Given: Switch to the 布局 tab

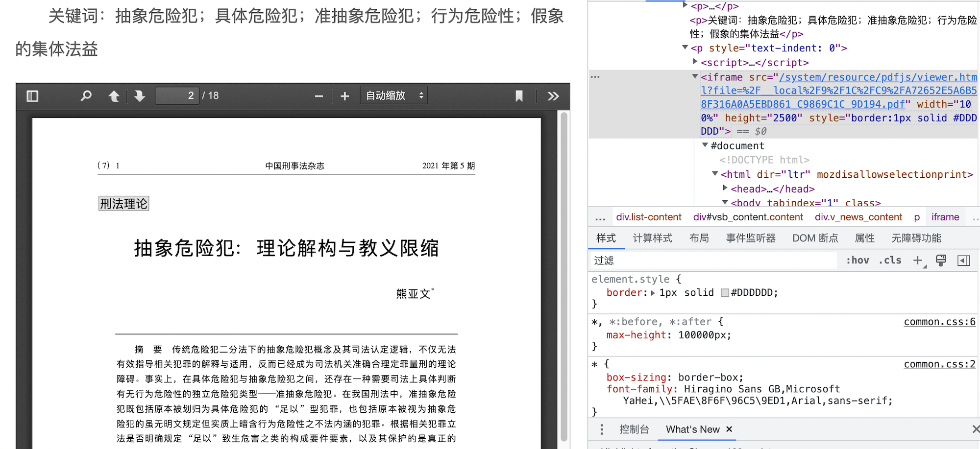Looking at the screenshot, I should click(699, 238).
